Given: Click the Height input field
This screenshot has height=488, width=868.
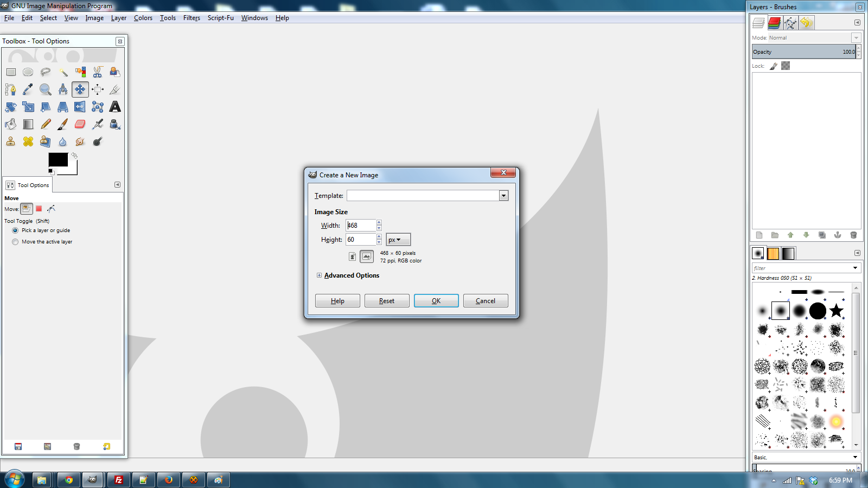Looking at the screenshot, I should [x=361, y=240].
